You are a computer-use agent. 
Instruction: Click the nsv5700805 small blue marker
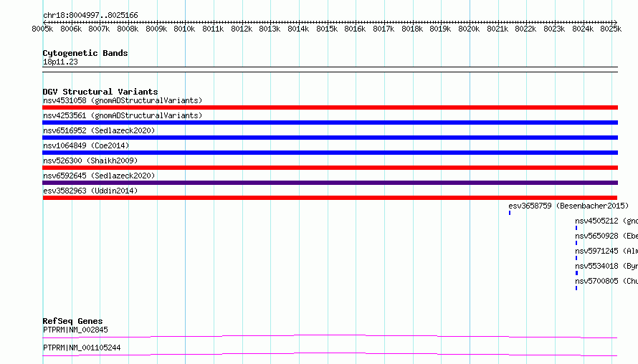point(576,288)
